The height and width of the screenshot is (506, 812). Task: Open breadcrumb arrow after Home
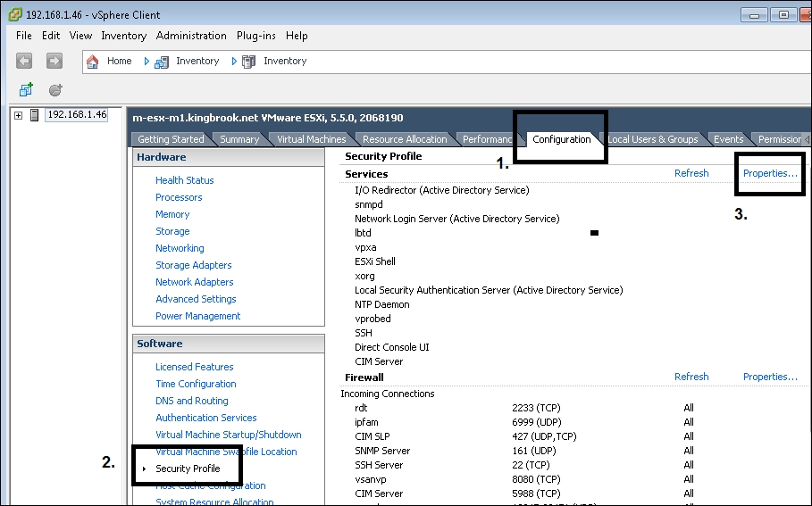(146, 62)
